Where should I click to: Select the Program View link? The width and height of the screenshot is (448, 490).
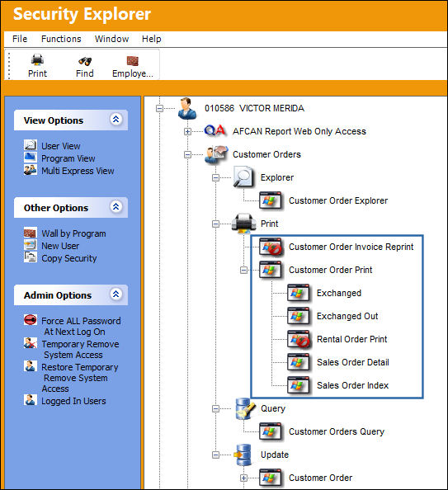(x=68, y=158)
